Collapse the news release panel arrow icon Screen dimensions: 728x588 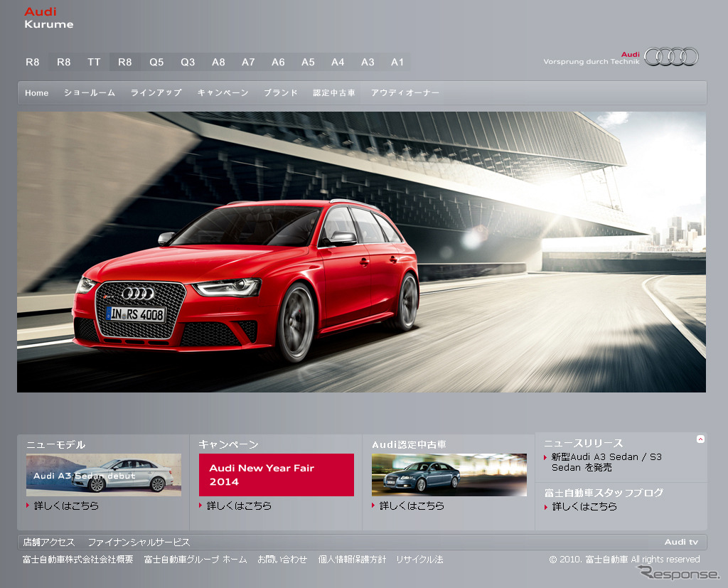click(x=700, y=439)
